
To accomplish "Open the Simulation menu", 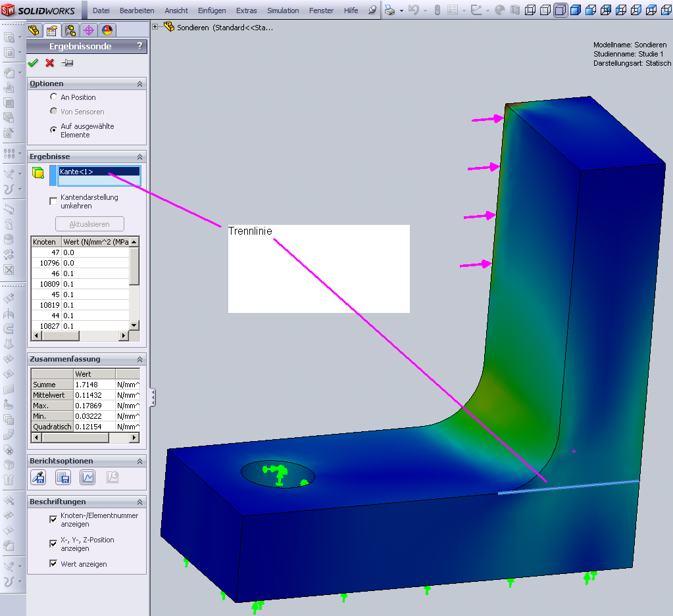I will point(283,11).
